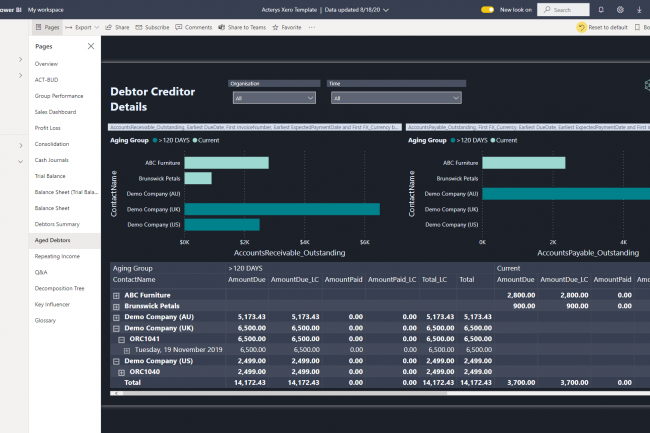Click the Bookmarks icon
This screenshot has width=650, height=433.
point(638,27)
